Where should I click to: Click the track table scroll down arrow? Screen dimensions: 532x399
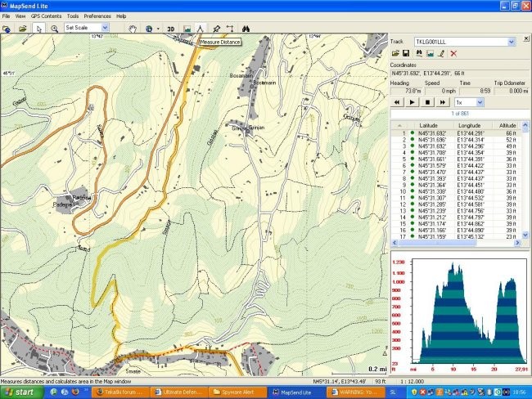pos(525,235)
